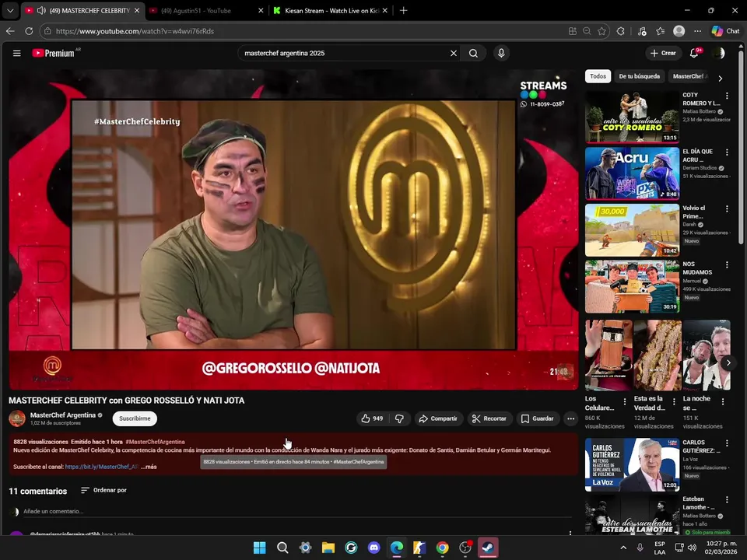Click the browser address bar URL

click(x=135, y=31)
